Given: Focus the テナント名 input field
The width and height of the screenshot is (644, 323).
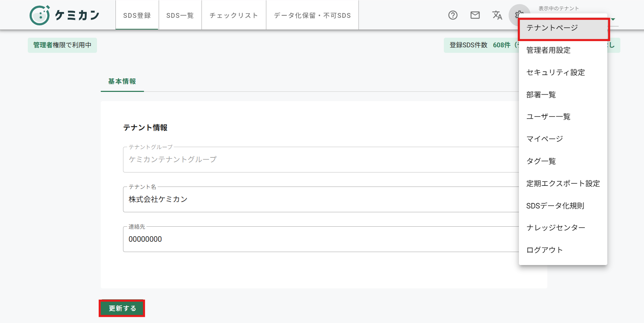Looking at the screenshot, I should click(x=321, y=199).
